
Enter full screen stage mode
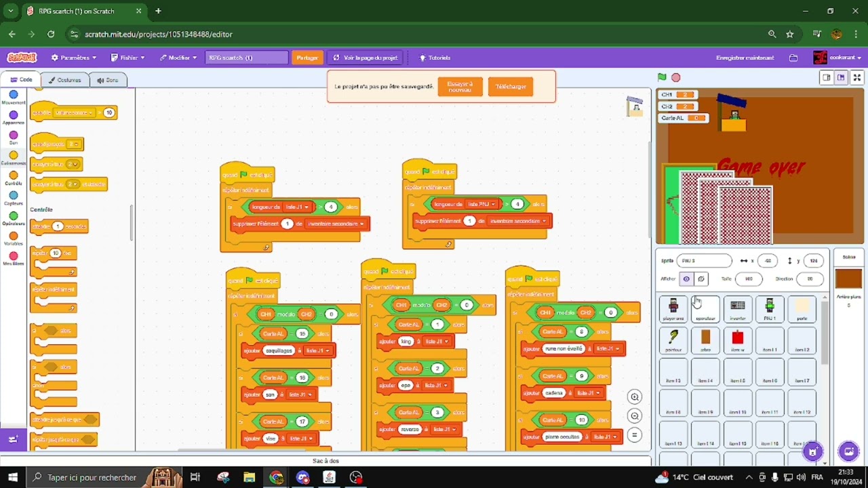[x=857, y=77]
